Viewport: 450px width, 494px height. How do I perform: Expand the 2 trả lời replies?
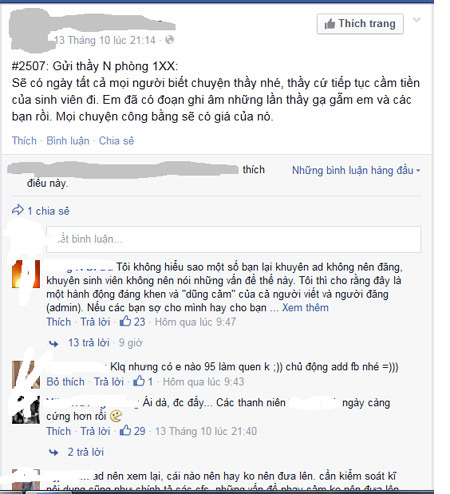click(x=86, y=452)
